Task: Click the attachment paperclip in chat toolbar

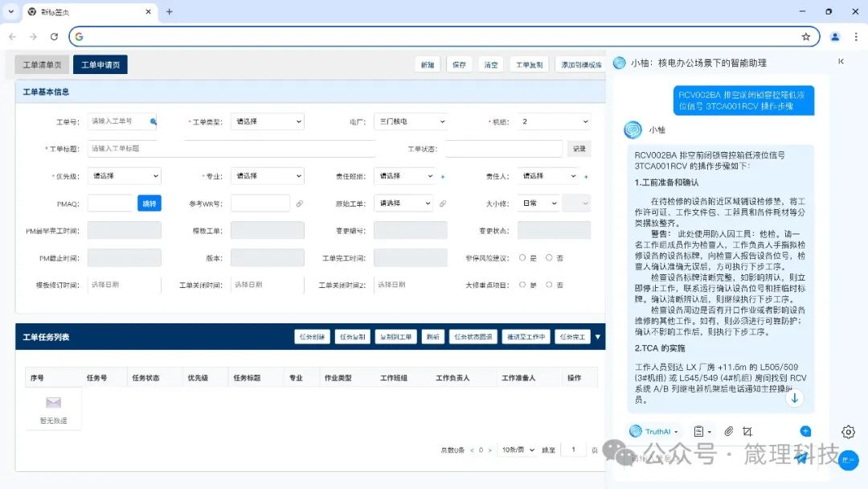Action: (x=729, y=432)
